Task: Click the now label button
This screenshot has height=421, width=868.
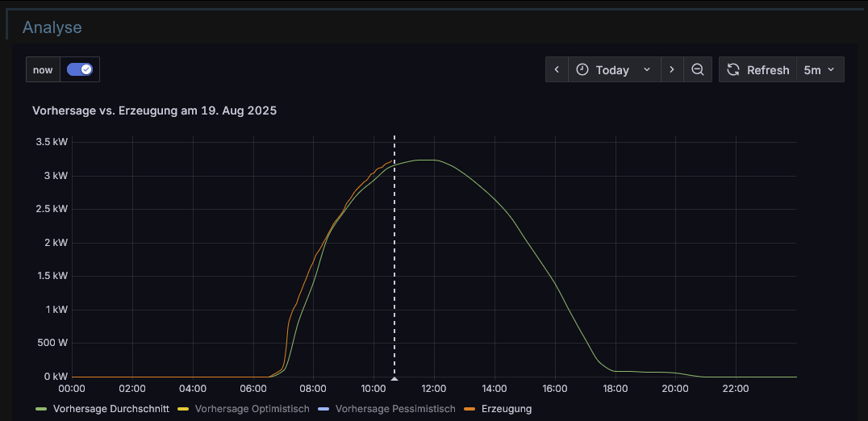Action: coord(44,69)
